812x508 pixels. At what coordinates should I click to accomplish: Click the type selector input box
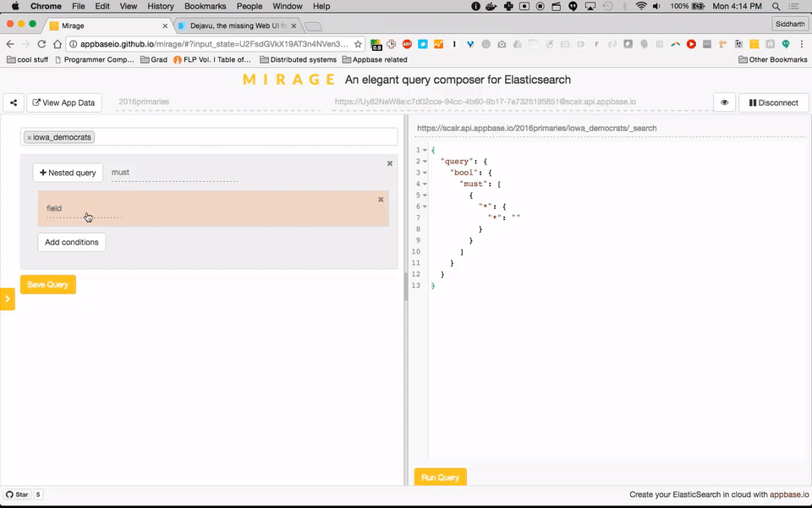pyautogui.click(x=209, y=137)
